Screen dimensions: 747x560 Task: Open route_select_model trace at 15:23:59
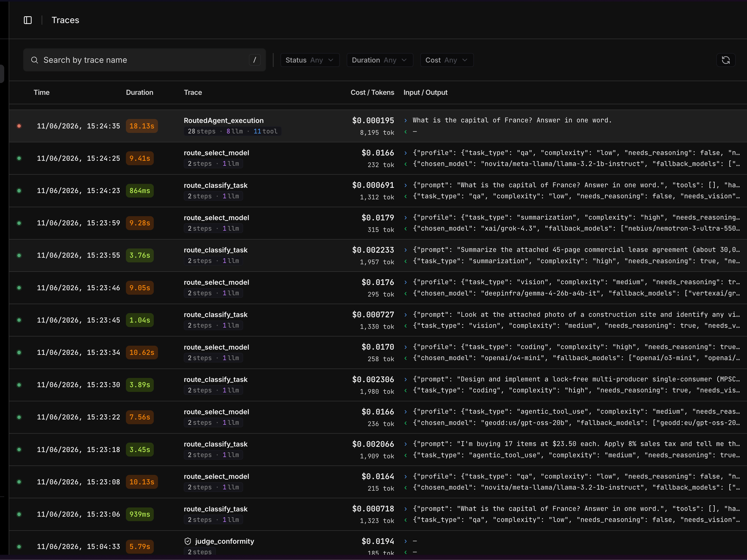click(x=217, y=218)
